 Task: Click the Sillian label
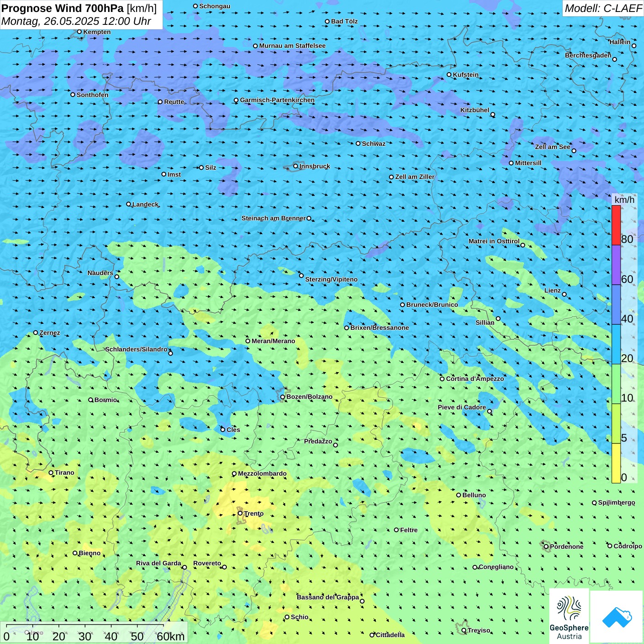pyautogui.click(x=485, y=322)
